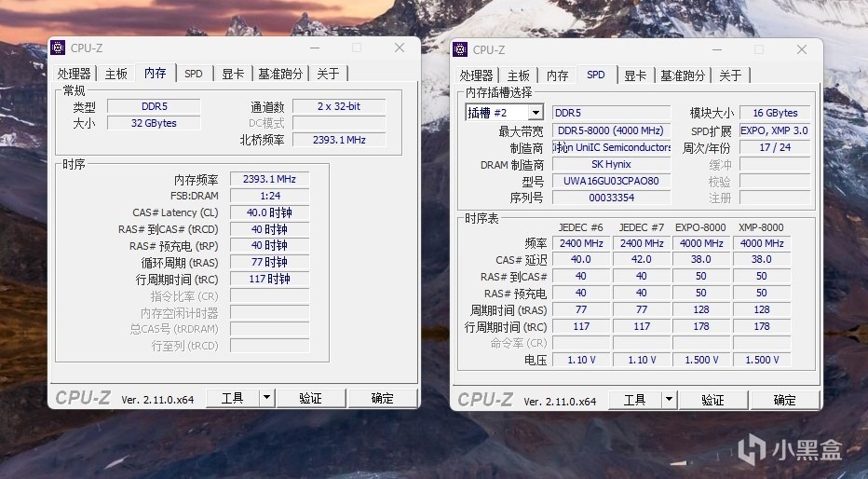Click the UWA16GU03CPAO80 part number field
868x479 pixels.
coord(611,181)
